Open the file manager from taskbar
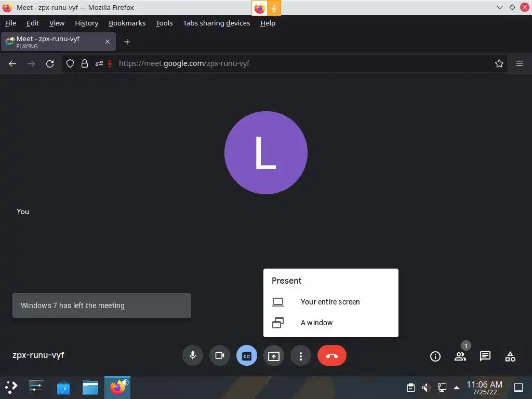Viewport: 532px width, 399px height. [x=90, y=388]
